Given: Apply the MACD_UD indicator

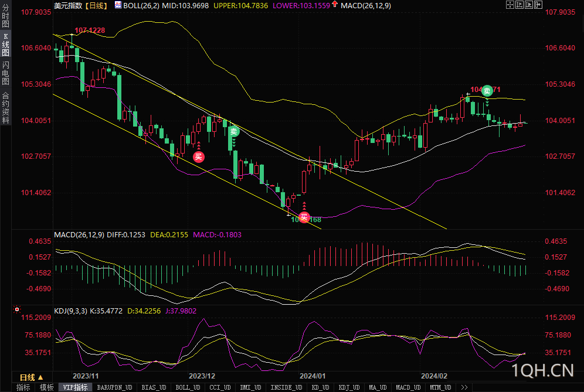Looking at the screenshot, I should pyautogui.click(x=408, y=387).
